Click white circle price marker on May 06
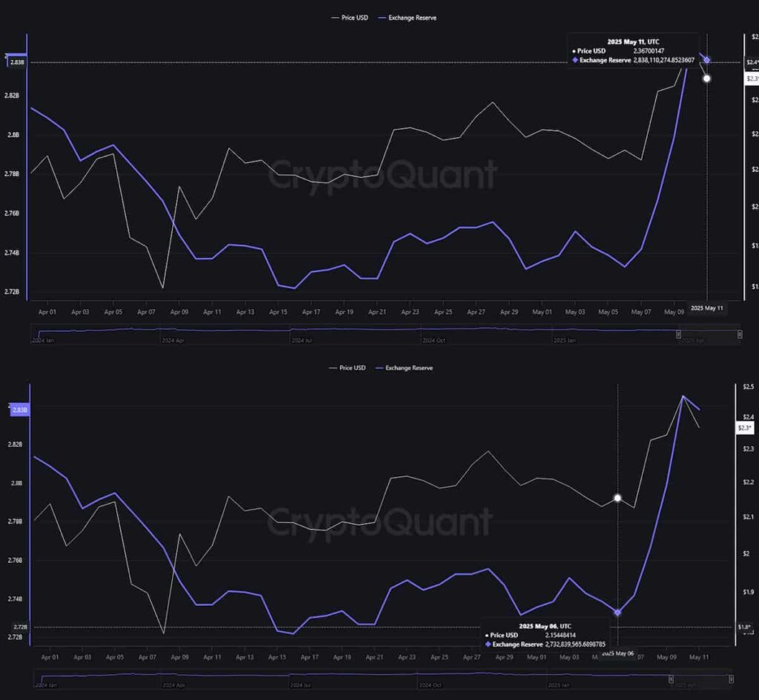The width and height of the screenshot is (759, 700). tap(617, 498)
